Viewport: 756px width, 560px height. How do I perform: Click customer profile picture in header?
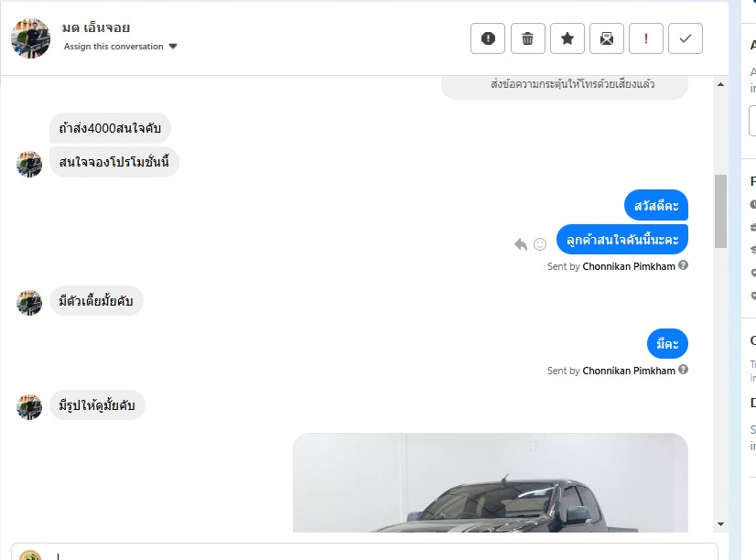30,38
